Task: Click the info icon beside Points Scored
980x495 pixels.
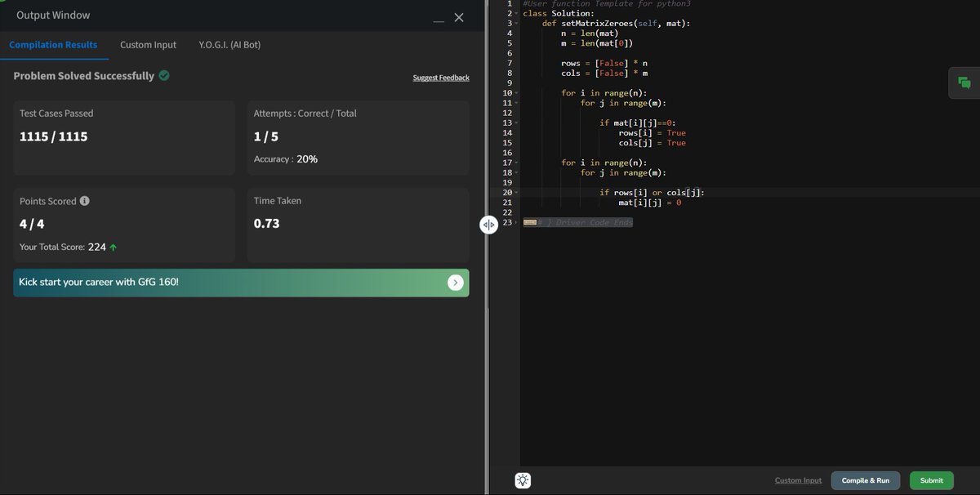Action: pos(85,201)
